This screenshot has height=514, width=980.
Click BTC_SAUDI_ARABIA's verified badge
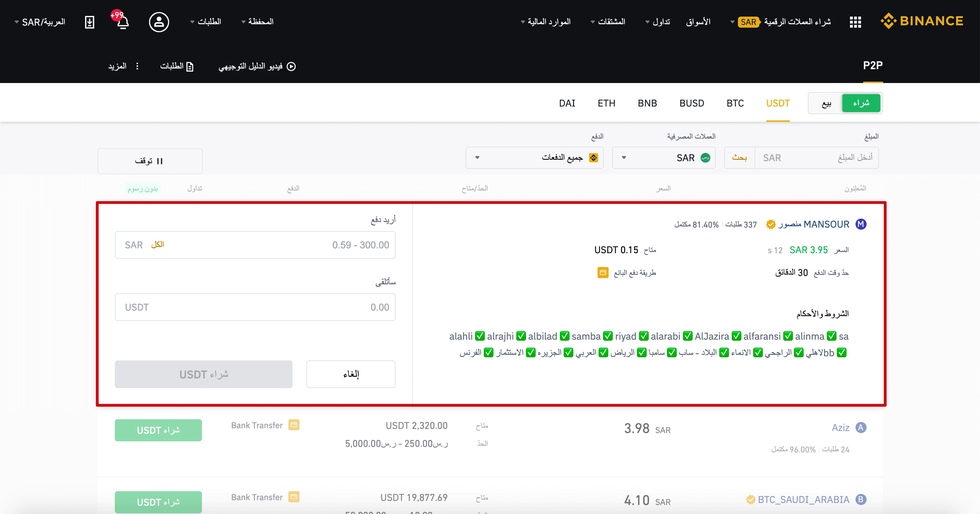coord(751,499)
